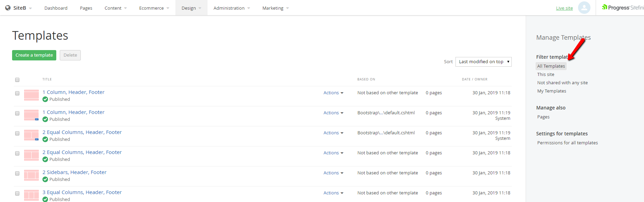The image size is (644, 202).
Task: Open the 3 Equal Columns, Header, Footer title link
Action: pyautogui.click(x=82, y=192)
